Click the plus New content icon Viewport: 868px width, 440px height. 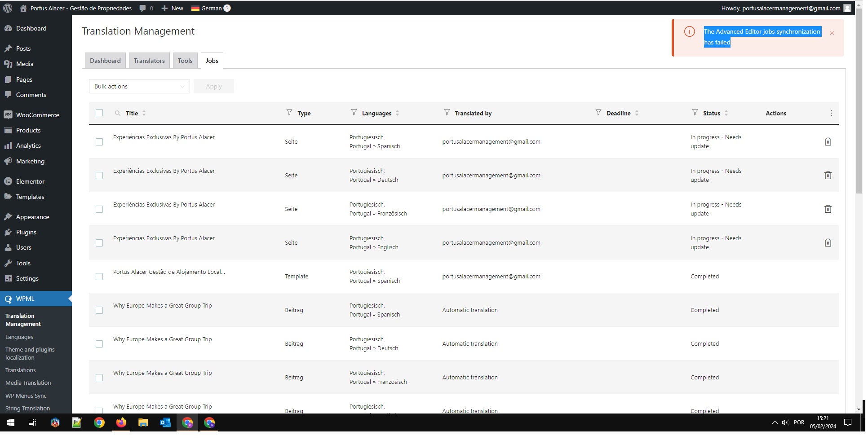164,8
